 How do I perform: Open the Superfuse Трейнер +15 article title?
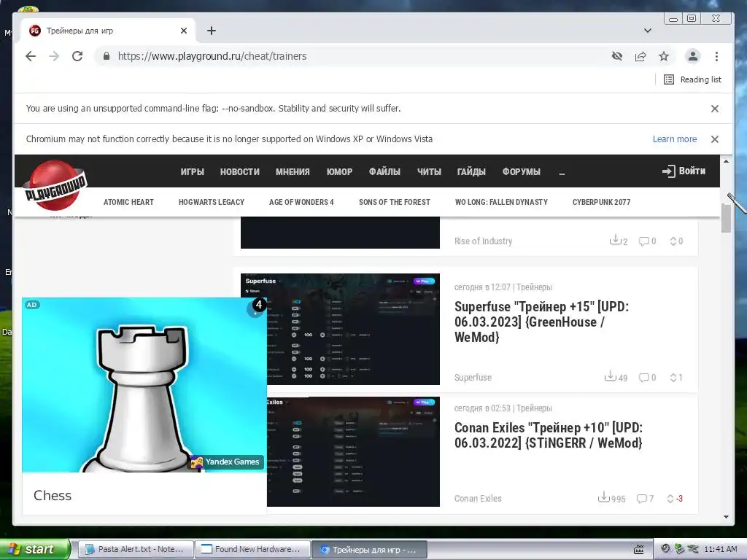[541, 322]
